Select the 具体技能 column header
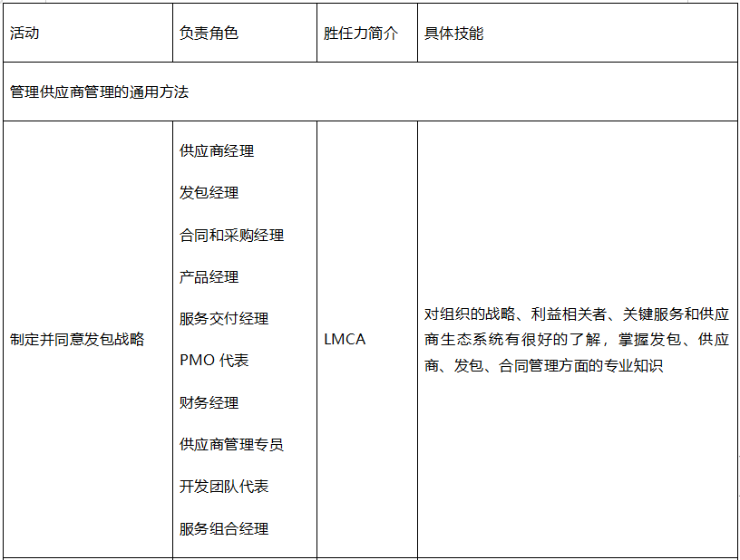 click(453, 34)
